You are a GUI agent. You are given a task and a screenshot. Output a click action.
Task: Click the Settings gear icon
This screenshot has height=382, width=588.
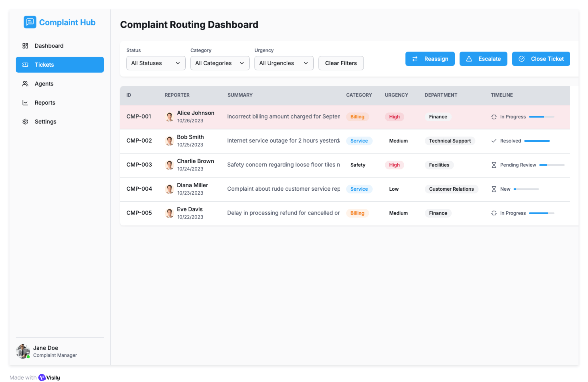pos(25,122)
